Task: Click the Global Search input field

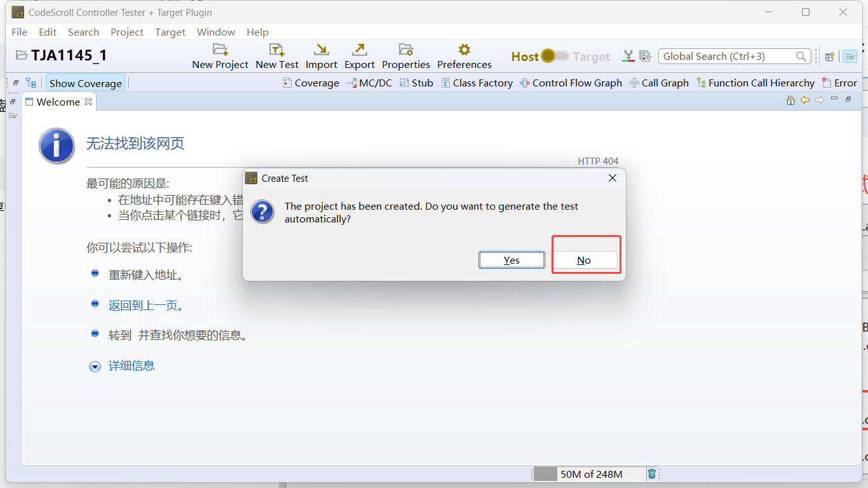Action: coord(727,57)
